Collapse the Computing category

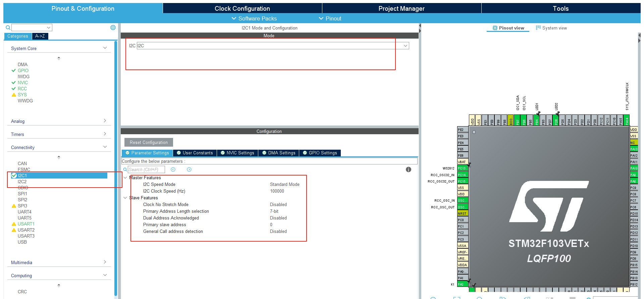105,275
